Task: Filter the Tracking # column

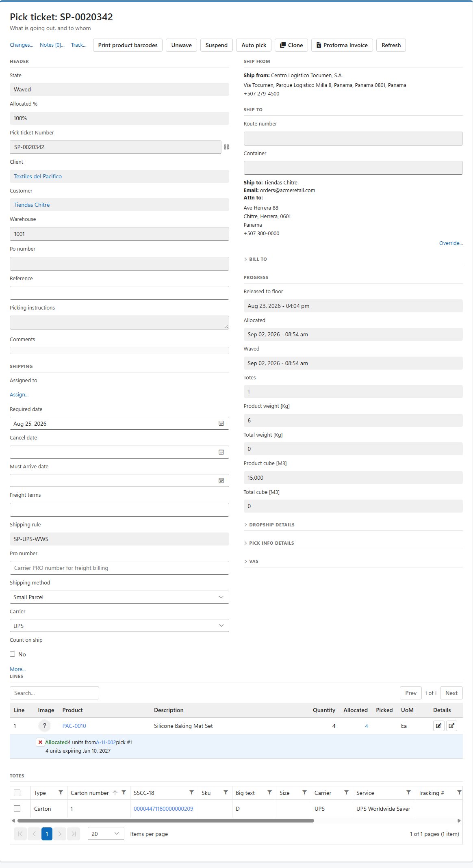Action: coord(459,792)
